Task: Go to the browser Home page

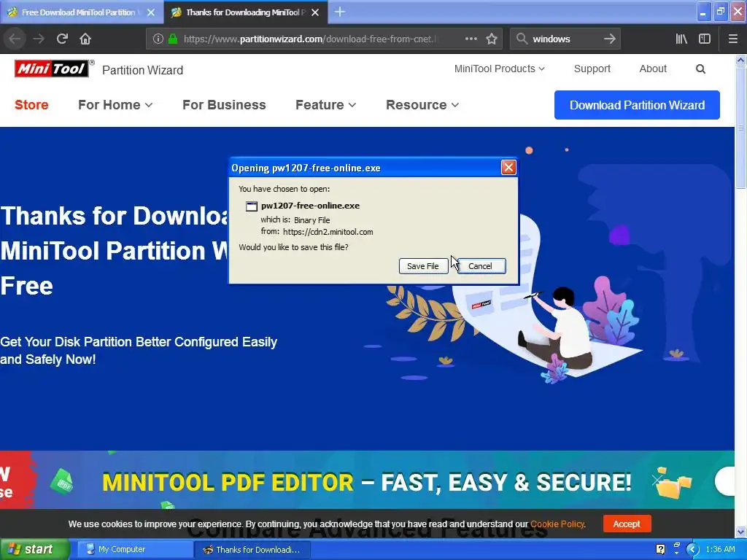Action: [x=85, y=39]
